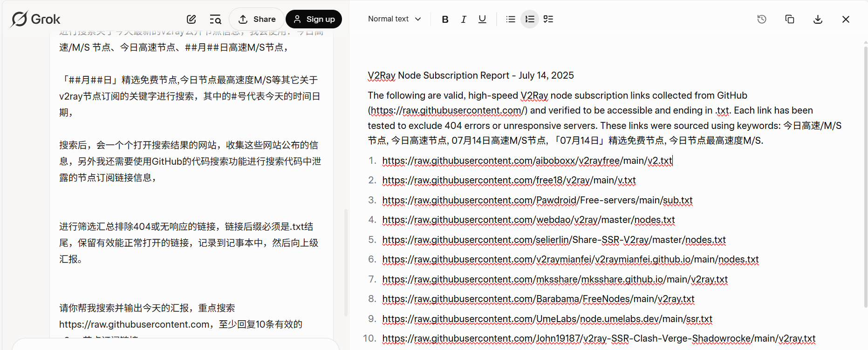Open the v2raymianfei nodes.txt link
This screenshot has width=868, height=350.
[570, 259]
